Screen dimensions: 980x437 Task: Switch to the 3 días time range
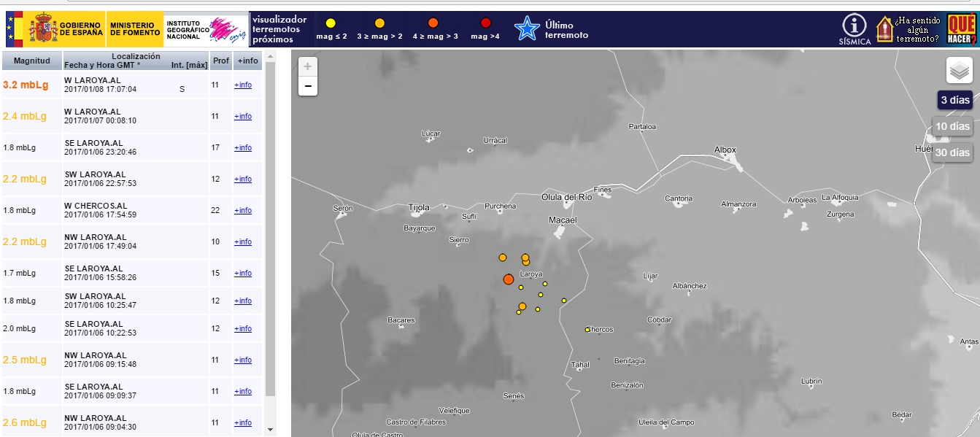pyautogui.click(x=954, y=101)
